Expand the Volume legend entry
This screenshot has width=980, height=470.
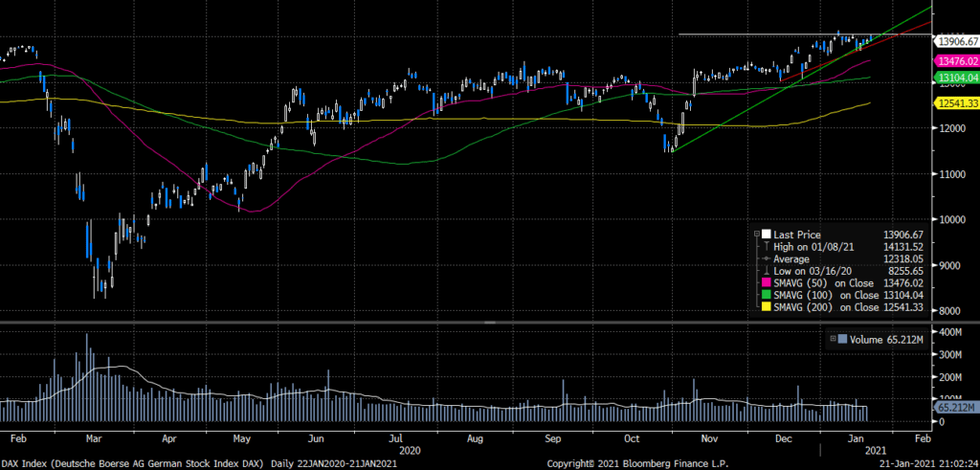[x=833, y=339]
